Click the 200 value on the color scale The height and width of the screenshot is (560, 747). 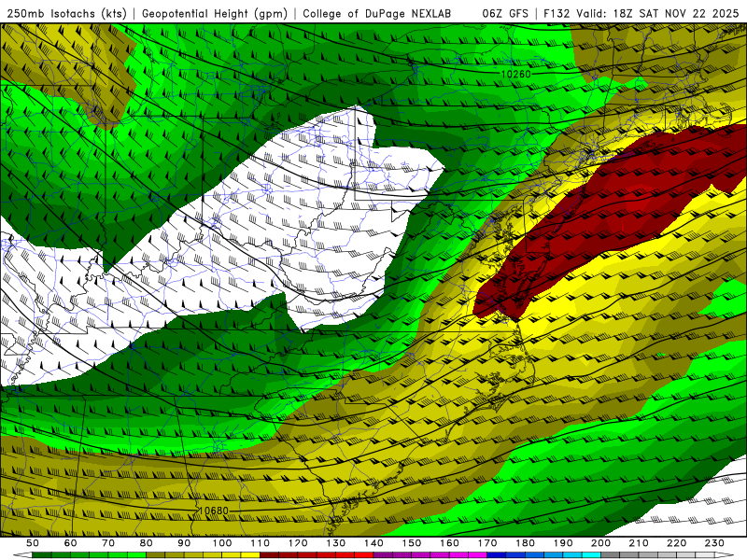[x=600, y=543]
